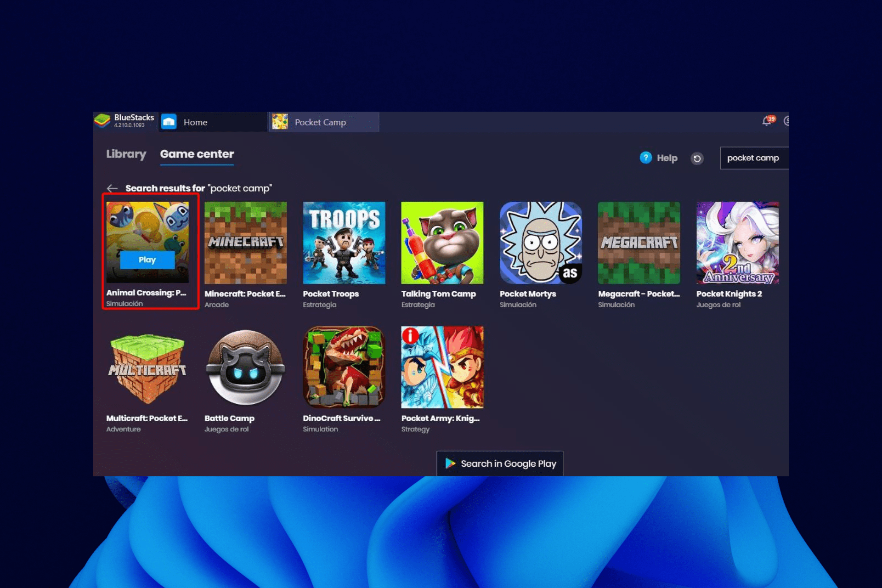This screenshot has height=588, width=882.
Task: Open the Home tab
Action: pyautogui.click(x=213, y=122)
